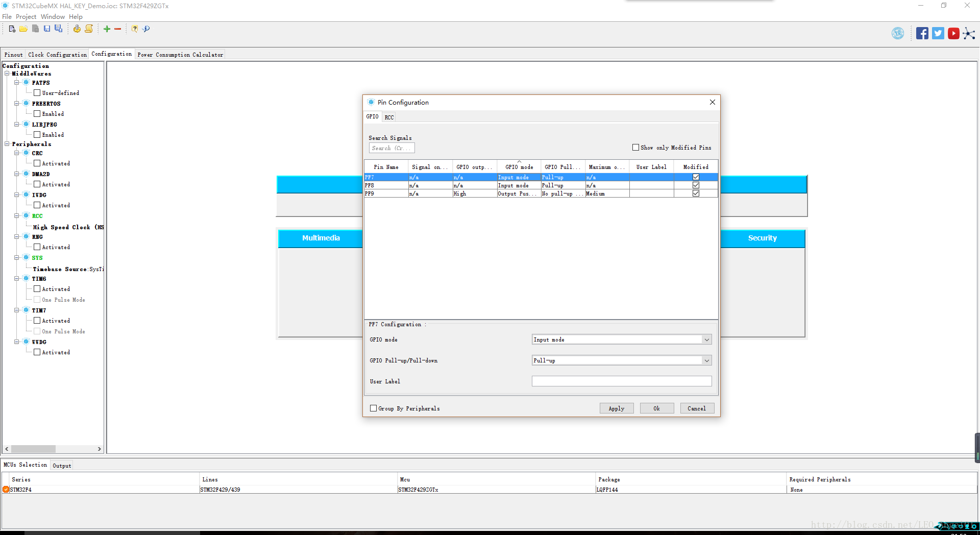Click the gear icon beside SYS

click(x=26, y=258)
